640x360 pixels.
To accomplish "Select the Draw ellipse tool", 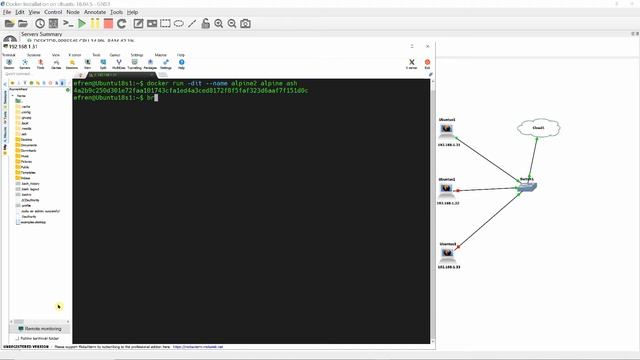I will coord(179,23).
